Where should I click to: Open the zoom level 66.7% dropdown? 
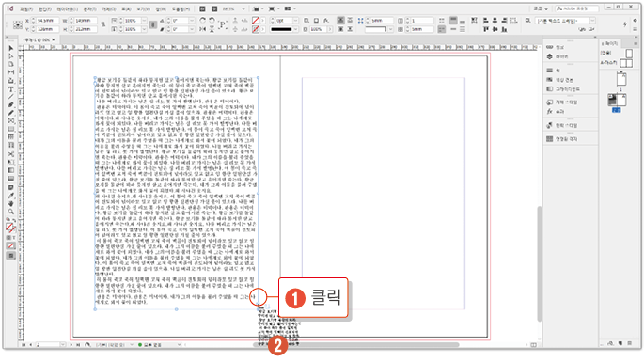(243, 8)
